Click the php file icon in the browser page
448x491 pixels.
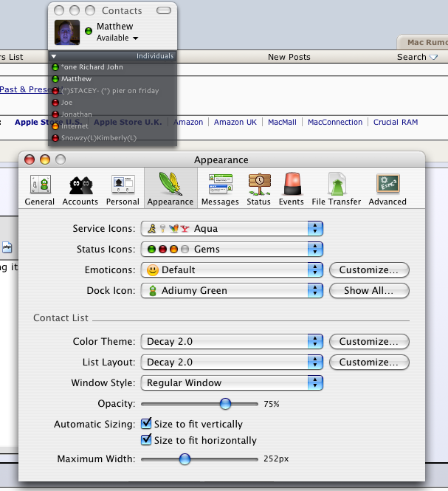pos(7,247)
